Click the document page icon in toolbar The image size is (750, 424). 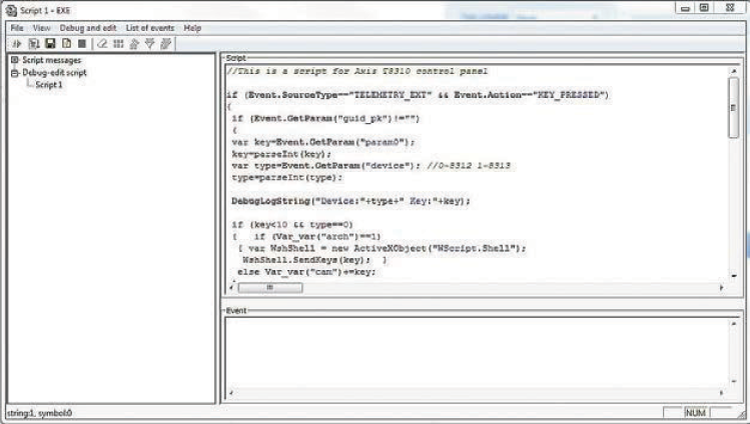66,44
